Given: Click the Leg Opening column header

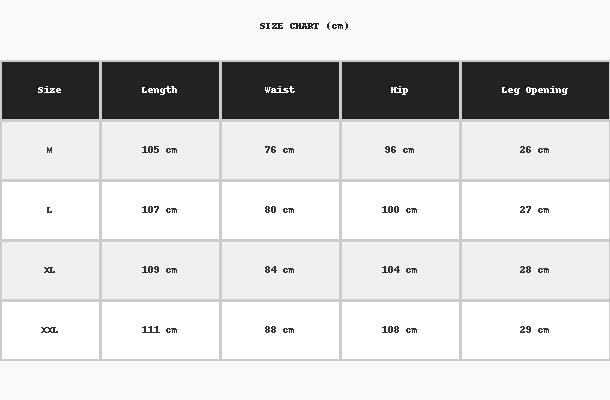Looking at the screenshot, I should pos(534,90).
